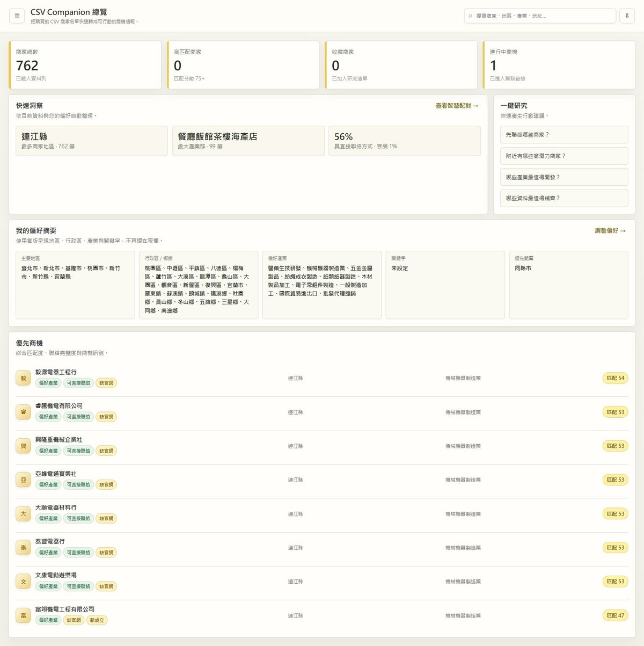The height and width of the screenshot is (646, 644).
Task: Click the 大 avatar of 大順電器材料行
Action: [23, 514]
